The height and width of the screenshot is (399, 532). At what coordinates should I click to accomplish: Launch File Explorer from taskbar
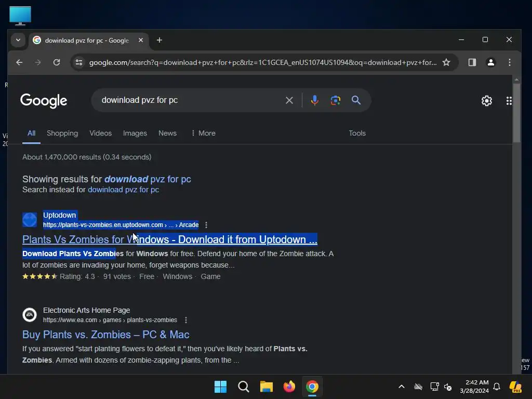click(267, 387)
